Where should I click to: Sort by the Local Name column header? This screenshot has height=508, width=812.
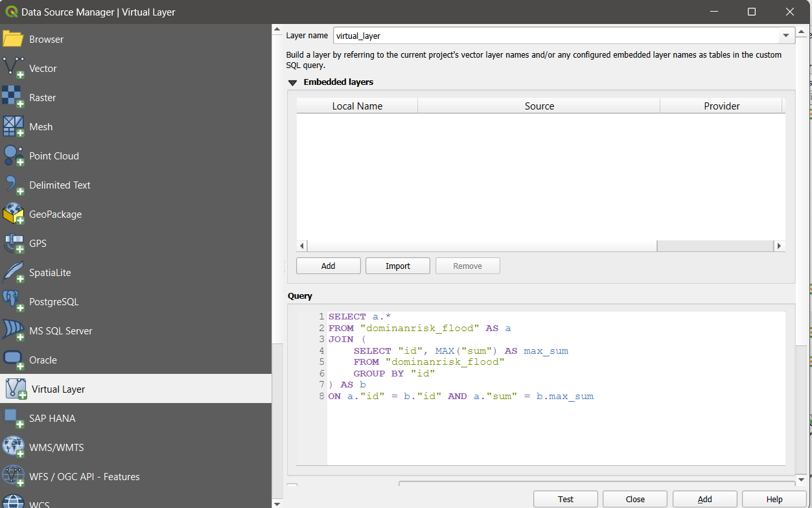[x=357, y=106]
